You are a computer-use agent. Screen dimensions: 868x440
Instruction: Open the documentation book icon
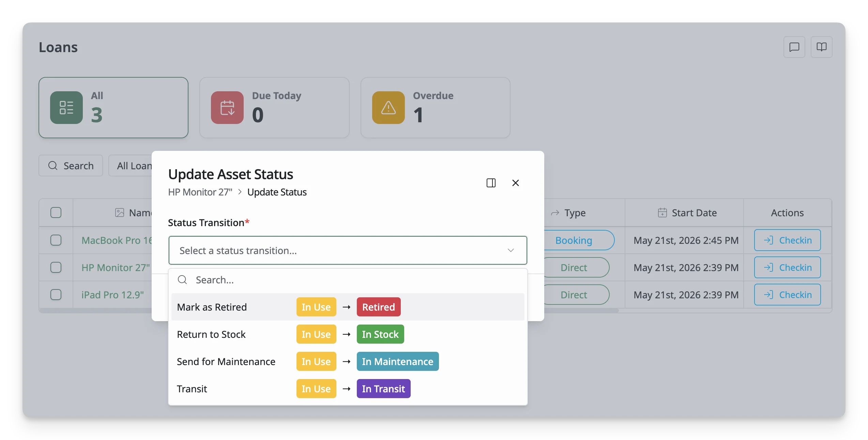click(x=821, y=47)
